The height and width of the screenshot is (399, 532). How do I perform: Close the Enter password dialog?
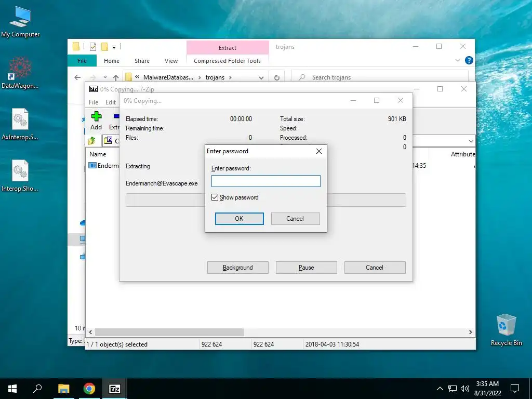319,151
